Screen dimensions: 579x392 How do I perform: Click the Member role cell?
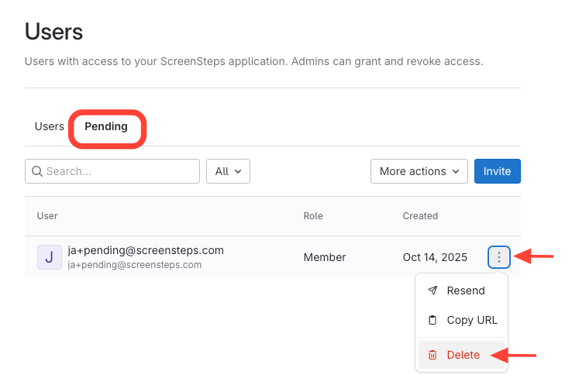[x=324, y=257]
